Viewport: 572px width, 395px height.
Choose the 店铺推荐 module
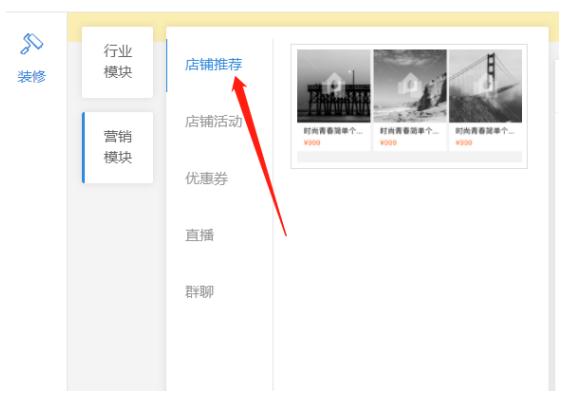pos(213,65)
